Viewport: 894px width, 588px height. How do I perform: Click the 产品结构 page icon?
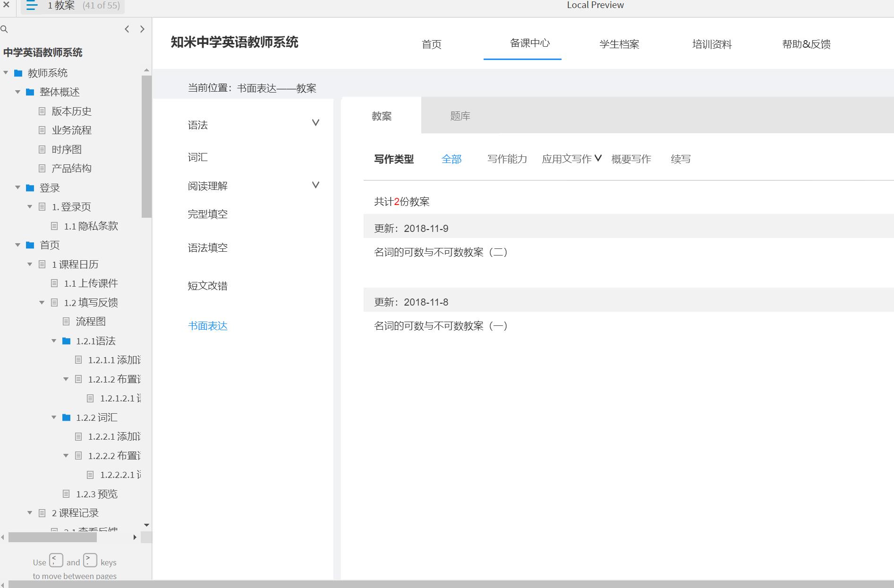[42, 168]
